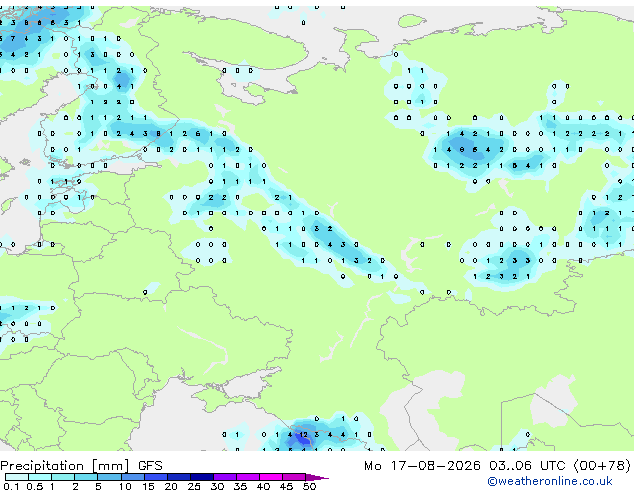Click the legend swatch between 40 and 45
This screenshot has height=490, width=634.
271,477
